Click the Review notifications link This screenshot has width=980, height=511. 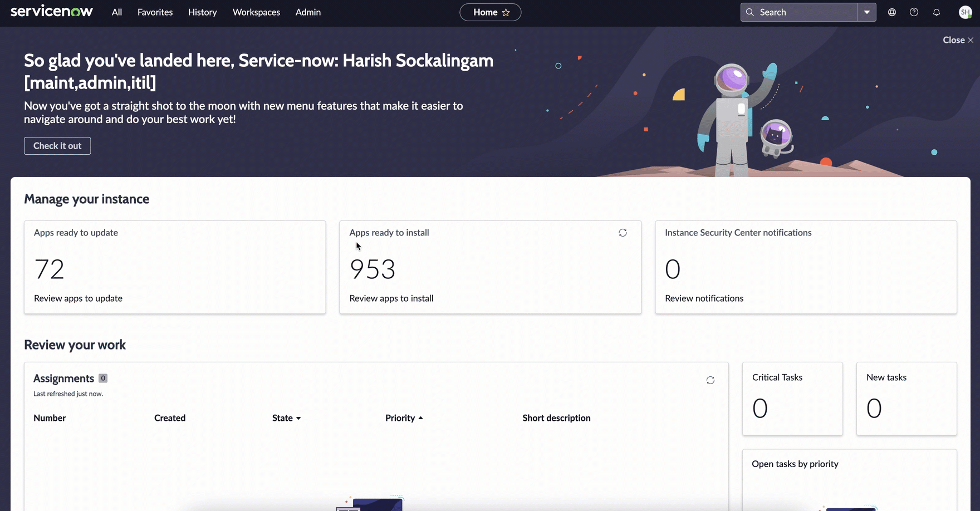pyautogui.click(x=704, y=298)
